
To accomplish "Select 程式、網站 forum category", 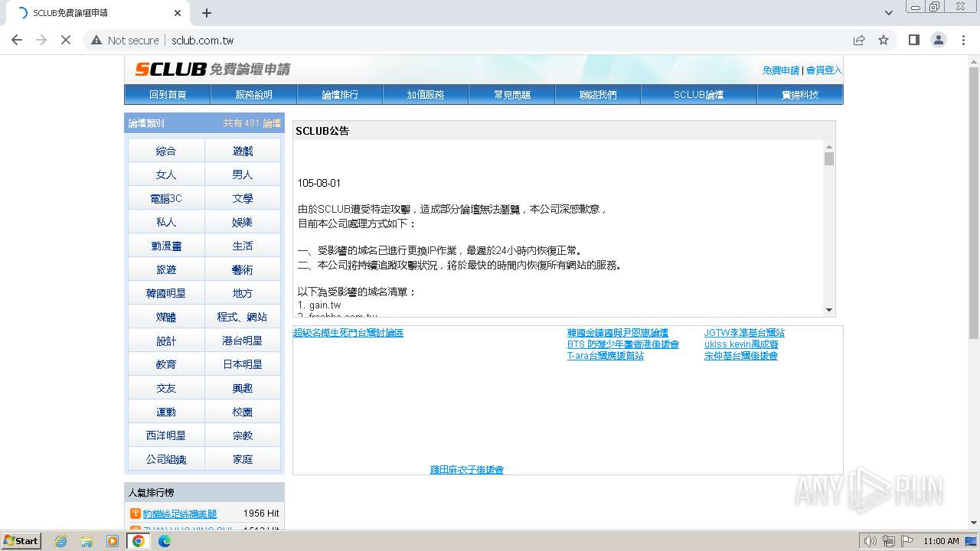I will (243, 317).
